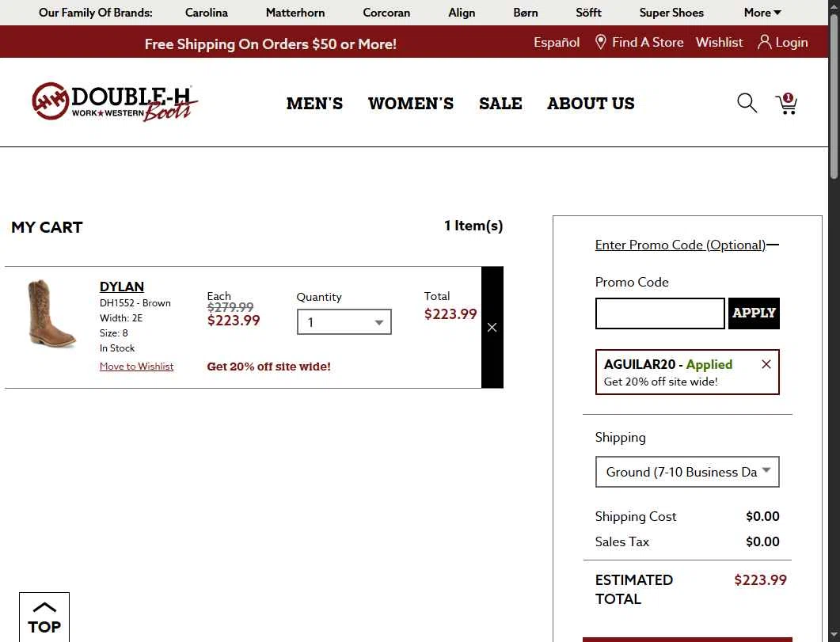This screenshot has width=840, height=642.
Task: Click the "1 Item(s)" count text
Action: tap(473, 226)
